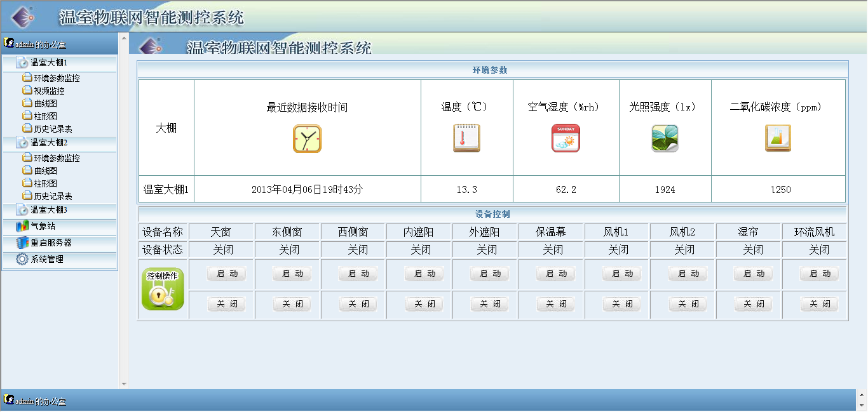Collapse the 温室大棚2 tree section
Viewport: 868px width, 412px height.
click(x=48, y=143)
